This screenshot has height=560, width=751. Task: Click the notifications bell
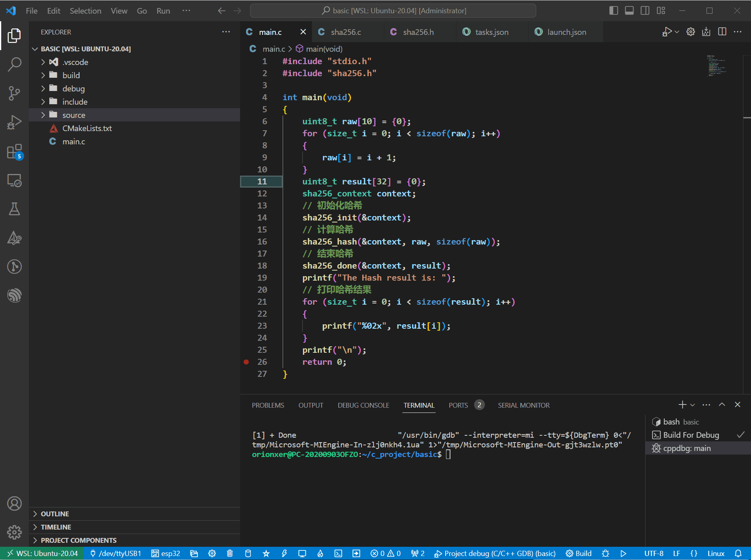tap(738, 554)
